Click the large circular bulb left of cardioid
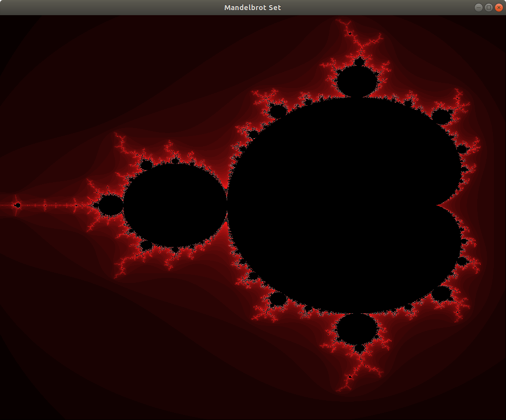Viewport: 506px width, 420px height. pos(175,205)
